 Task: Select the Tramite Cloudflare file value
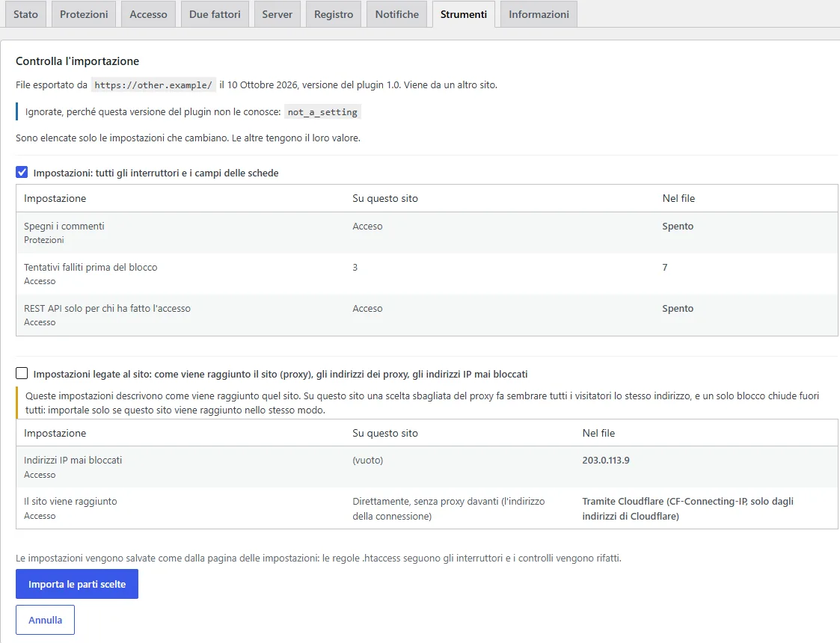tap(688, 508)
